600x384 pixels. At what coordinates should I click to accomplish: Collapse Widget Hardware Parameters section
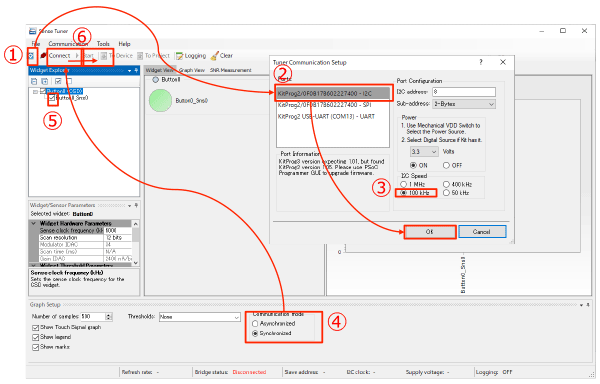(x=34, y=223)
